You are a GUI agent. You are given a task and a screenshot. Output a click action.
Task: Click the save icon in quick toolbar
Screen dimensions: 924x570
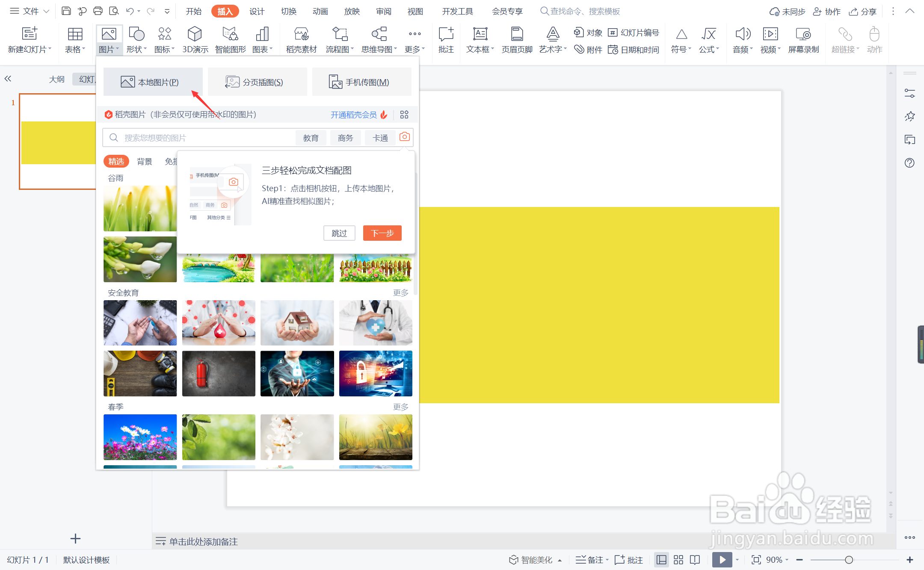pyautogui.click(x=66, y=11)
